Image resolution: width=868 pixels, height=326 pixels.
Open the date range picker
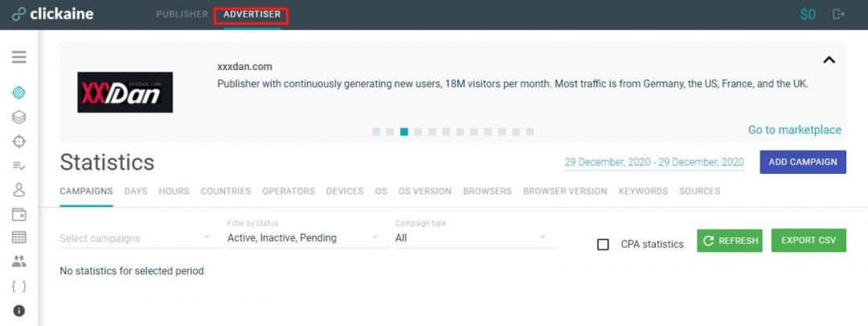653,162
